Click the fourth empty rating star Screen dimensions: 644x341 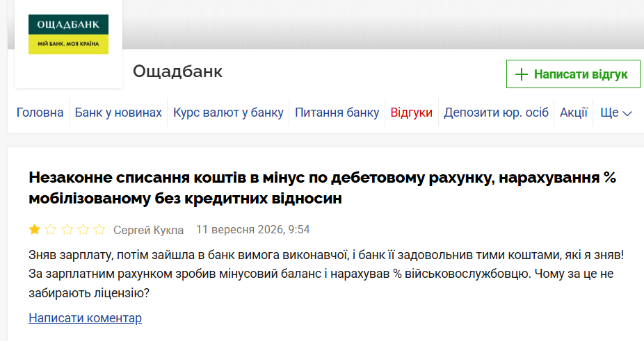pos(83,229)
